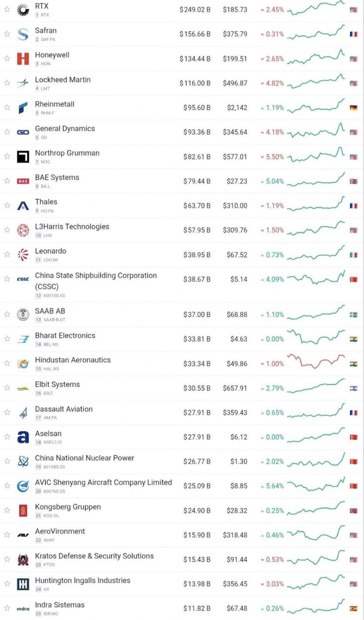The width and height of the screenshot is (364, 620).
Task: Toggle the favorite star for BAE Systems
Action: (x=7, y=181)
